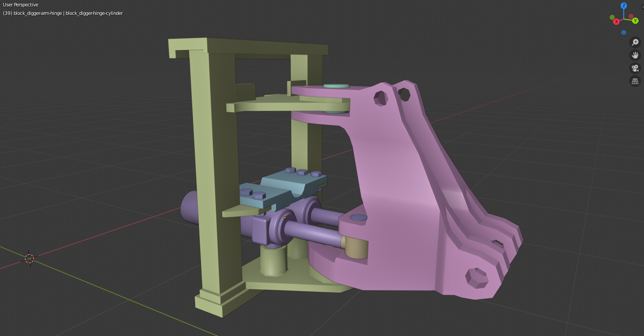The image size is (644, 336).
Task: Switch perspective/orthographic with the grid icon
Action: [x=635, y=81]
